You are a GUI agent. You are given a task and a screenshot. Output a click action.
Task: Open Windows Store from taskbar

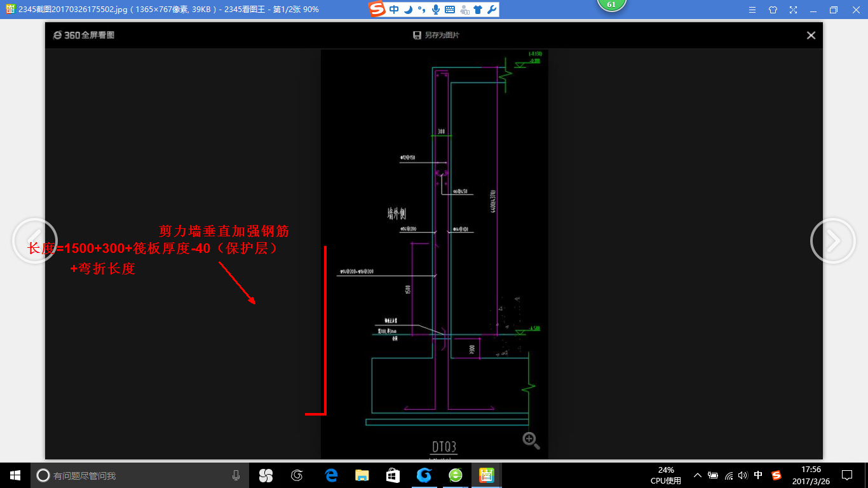pyautogui.click(x=393, y=475)
